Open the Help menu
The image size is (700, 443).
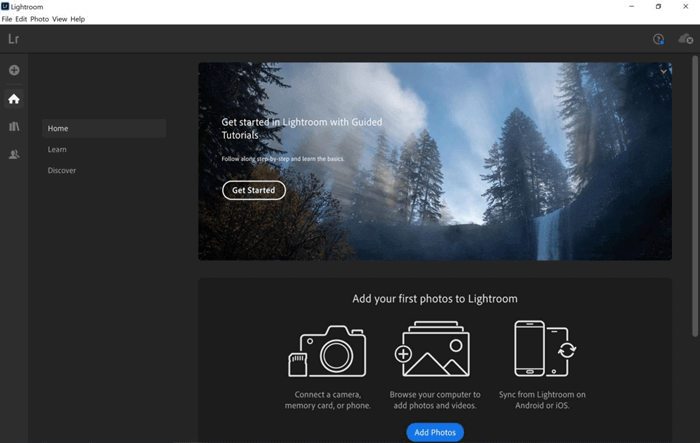click(77, 19)
